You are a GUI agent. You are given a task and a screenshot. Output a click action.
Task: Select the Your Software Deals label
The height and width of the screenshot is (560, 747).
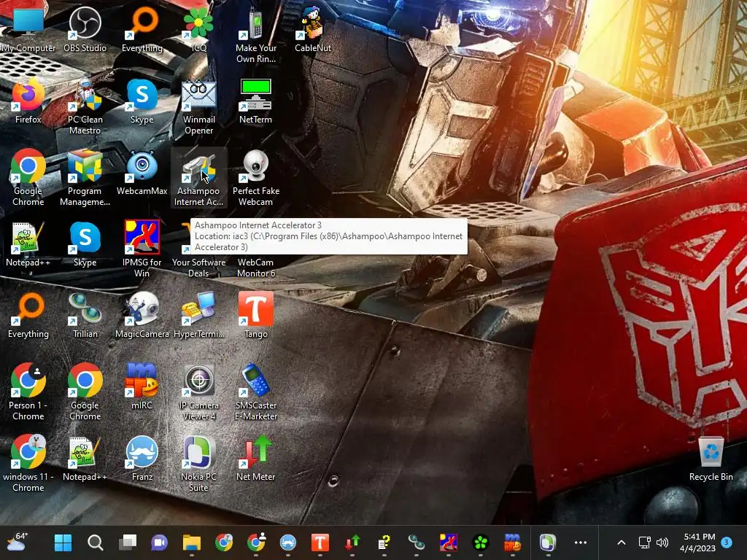pyautogui.click(x=198, y=268)
